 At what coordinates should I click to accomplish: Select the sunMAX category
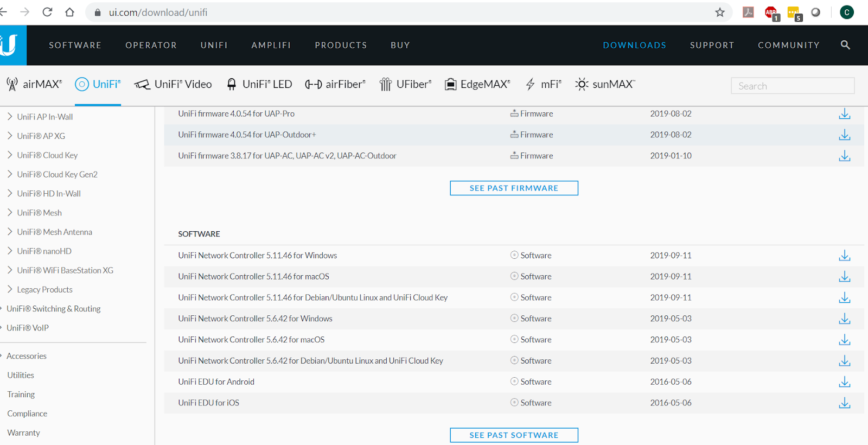605,84
